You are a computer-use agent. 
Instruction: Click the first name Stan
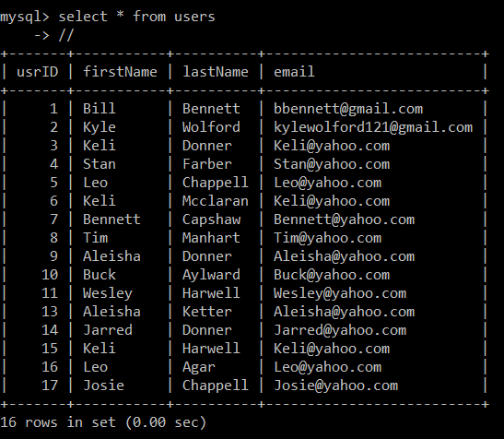pos(99,164)
